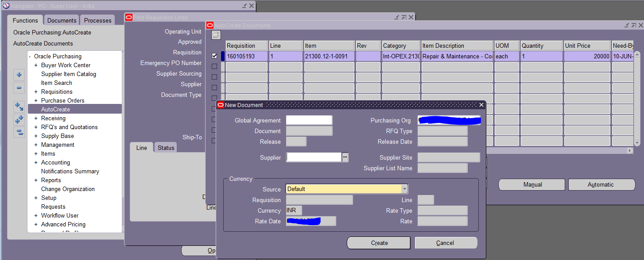Screen dimensions: 644x260
Task: Open the currency Source dropdown showing Default
Action: (403, 189)
